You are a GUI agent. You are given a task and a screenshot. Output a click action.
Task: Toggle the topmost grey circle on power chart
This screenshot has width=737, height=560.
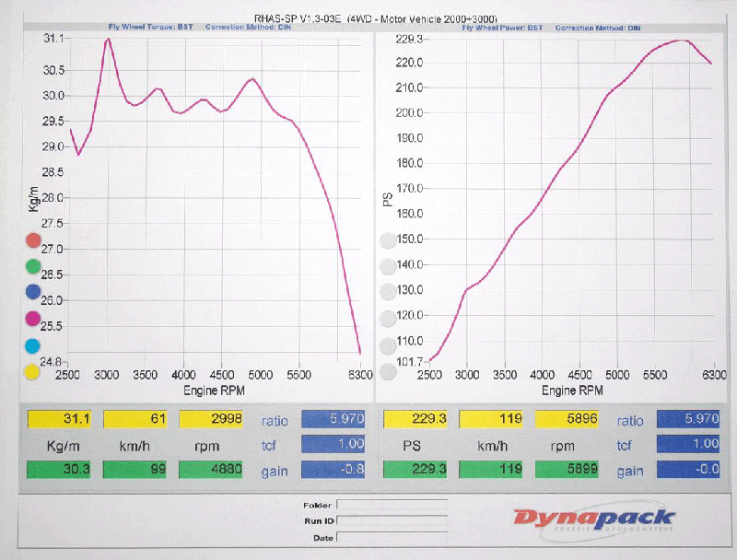[389, 241]
